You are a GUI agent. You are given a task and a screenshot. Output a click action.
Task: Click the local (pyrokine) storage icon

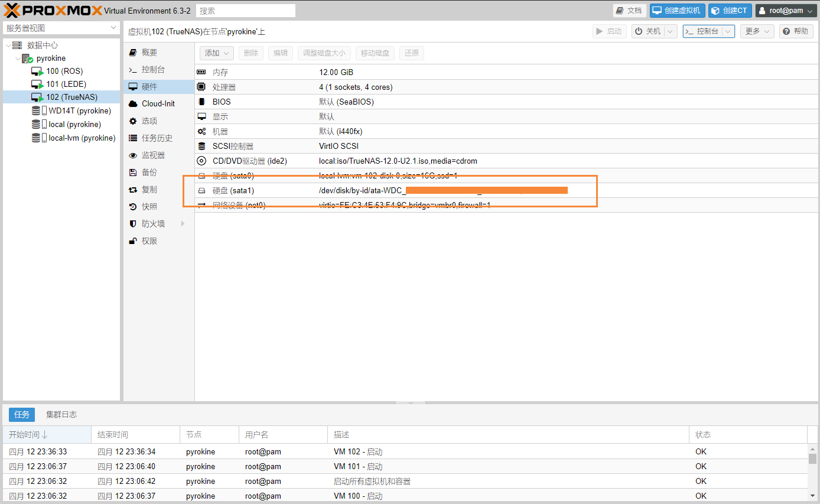coord(39,124)
